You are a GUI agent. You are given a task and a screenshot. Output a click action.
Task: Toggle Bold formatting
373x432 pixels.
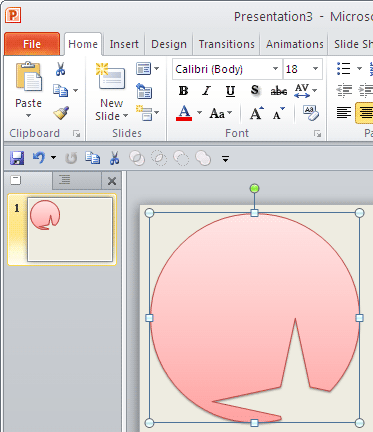tap(183, 91)
